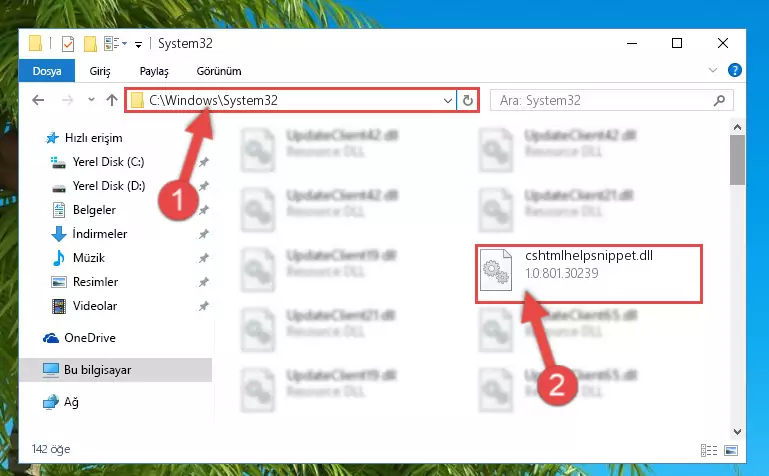Expand the ribbon with the chevron
The height and width of the screenshot is (476, 769).
[x=713, y=71]
